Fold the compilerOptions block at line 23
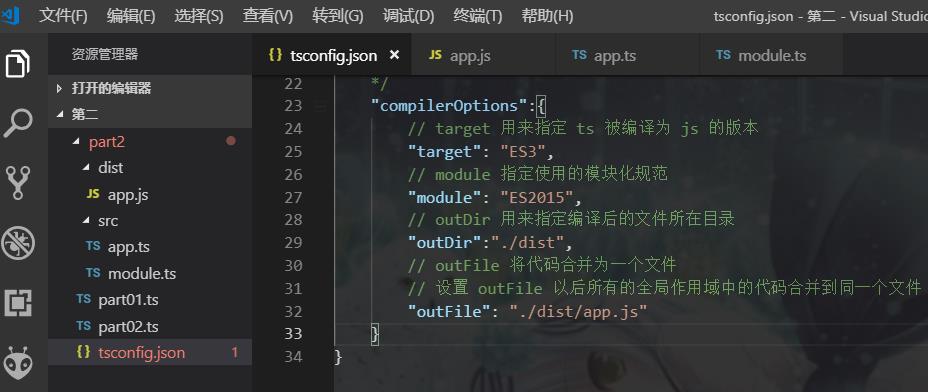Viewport: 928px width, 392px height. [320, 107]
